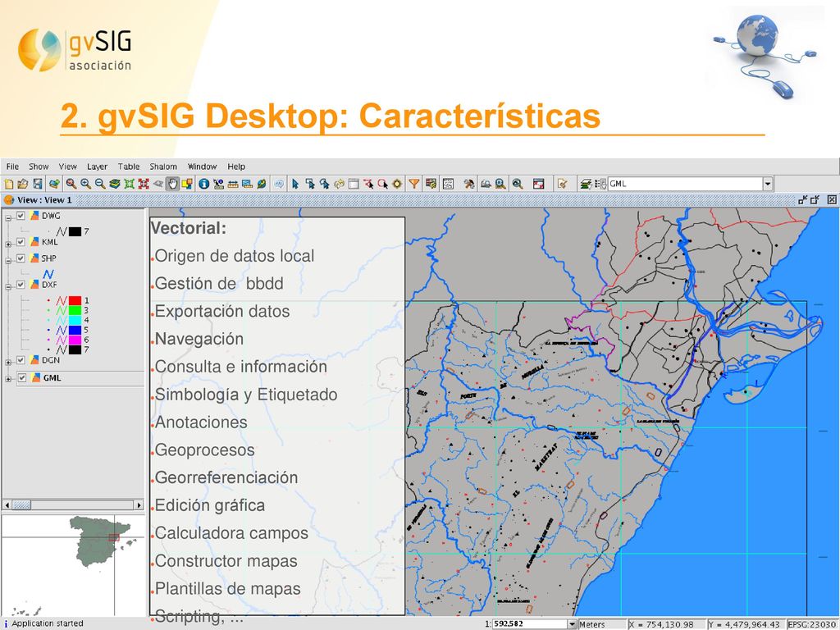Activate the Pan hand tool
The image size is (840, 630).
pos(172,184)
